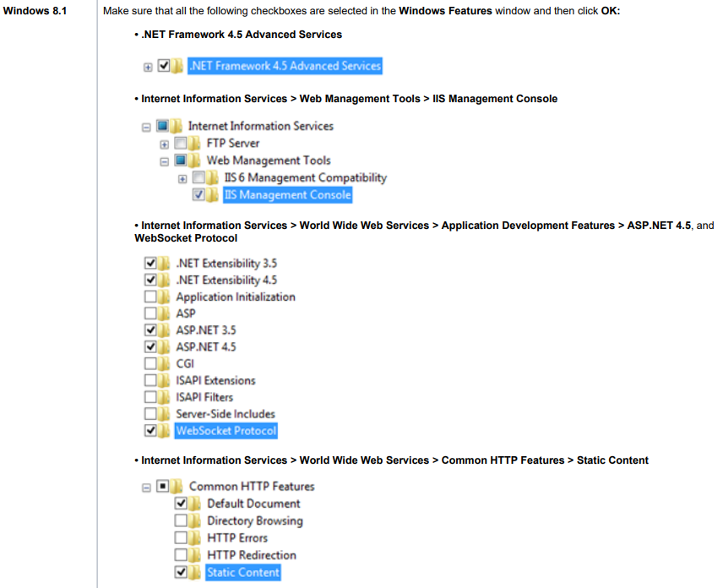Check the HTTP Errors checkbox
Image resolution: width=723 pixels, height=588 pixels.
coord(182,538)
